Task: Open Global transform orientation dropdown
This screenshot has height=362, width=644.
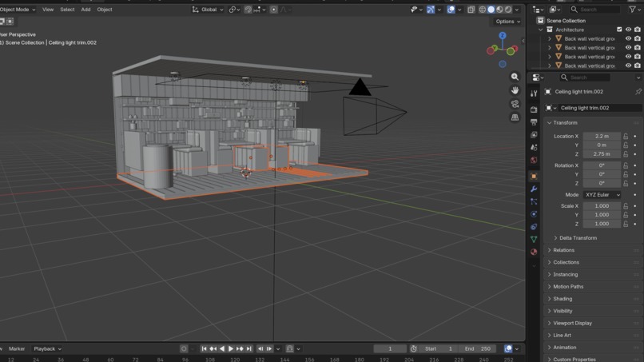Action: 208,10
